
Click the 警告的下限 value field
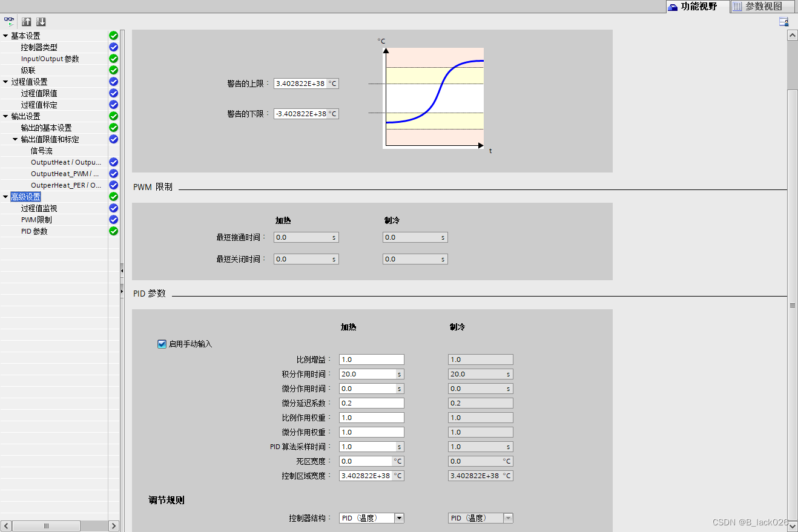(306, 114)
